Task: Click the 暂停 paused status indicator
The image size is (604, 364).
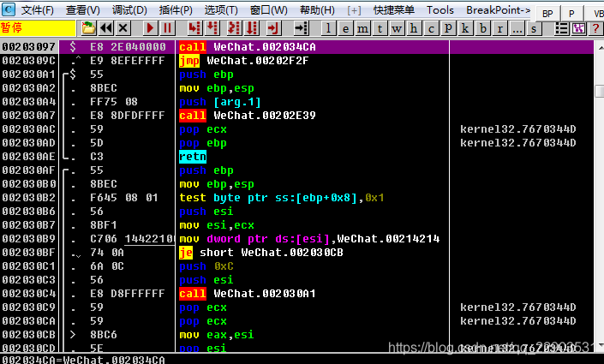Action: tap(38, 28)
